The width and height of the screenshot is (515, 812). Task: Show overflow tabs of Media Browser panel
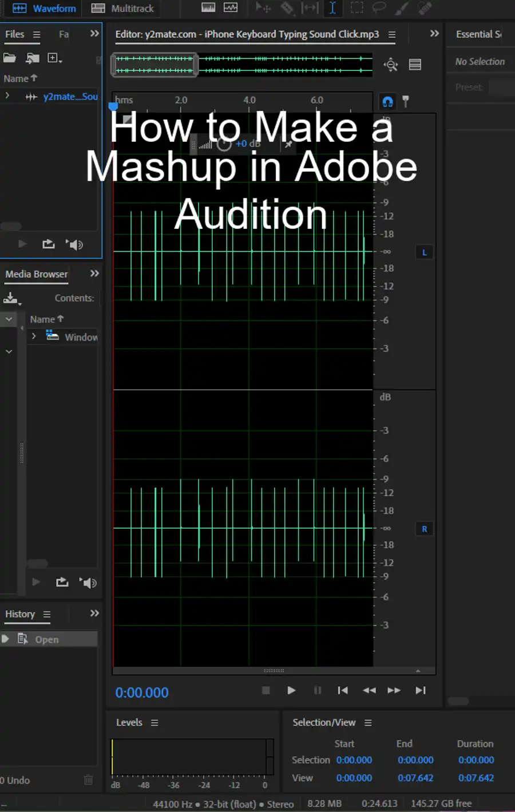pos(94,274)
